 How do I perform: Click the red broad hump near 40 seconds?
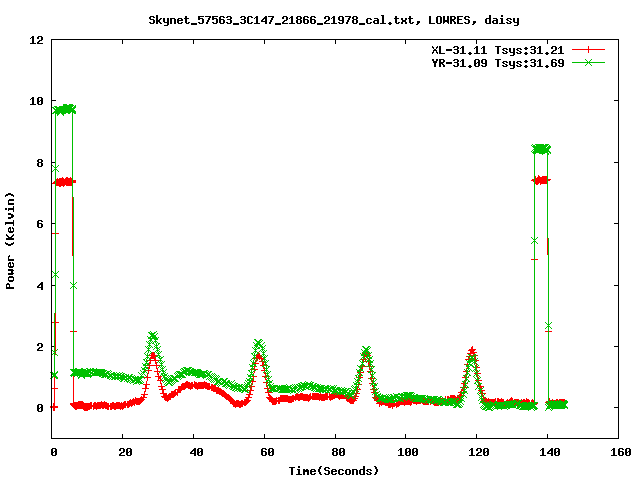(196, 385)
